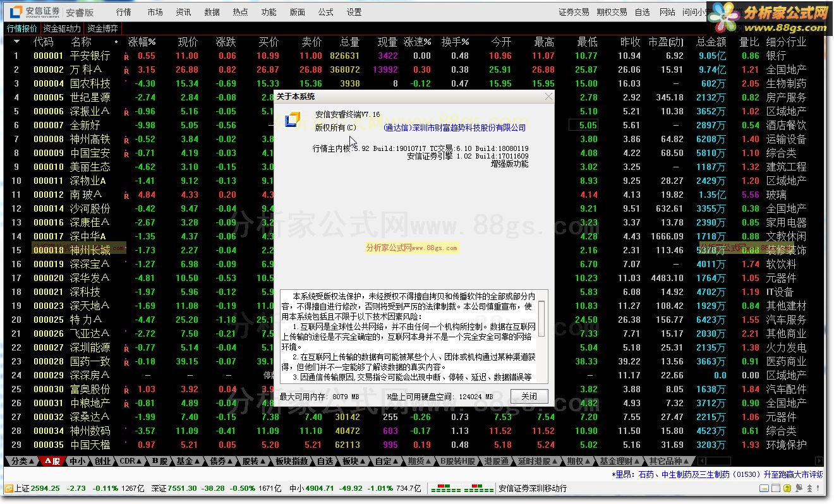Select the 中小 bottom tab
Image resolution: width=834 pixels, height=504 pixels.
click(78, 461)
